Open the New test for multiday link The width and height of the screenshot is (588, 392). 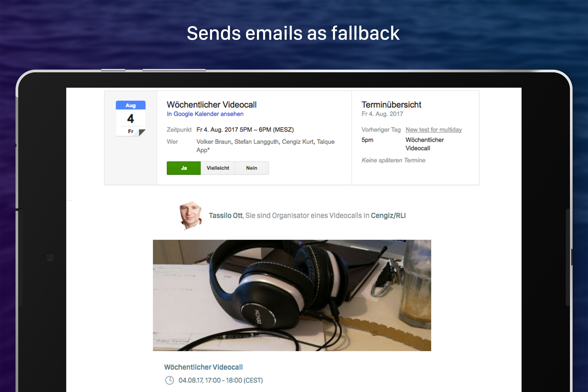coord(434,130)
